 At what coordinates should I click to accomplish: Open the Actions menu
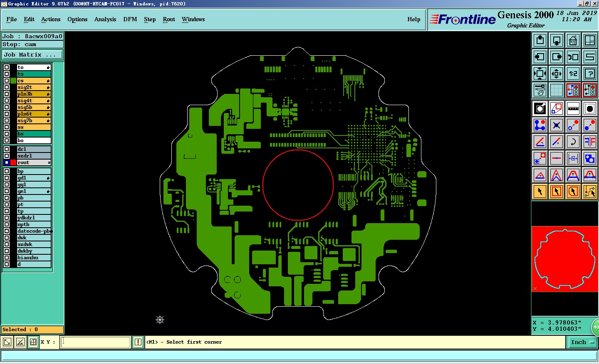(x=51, y=19)
